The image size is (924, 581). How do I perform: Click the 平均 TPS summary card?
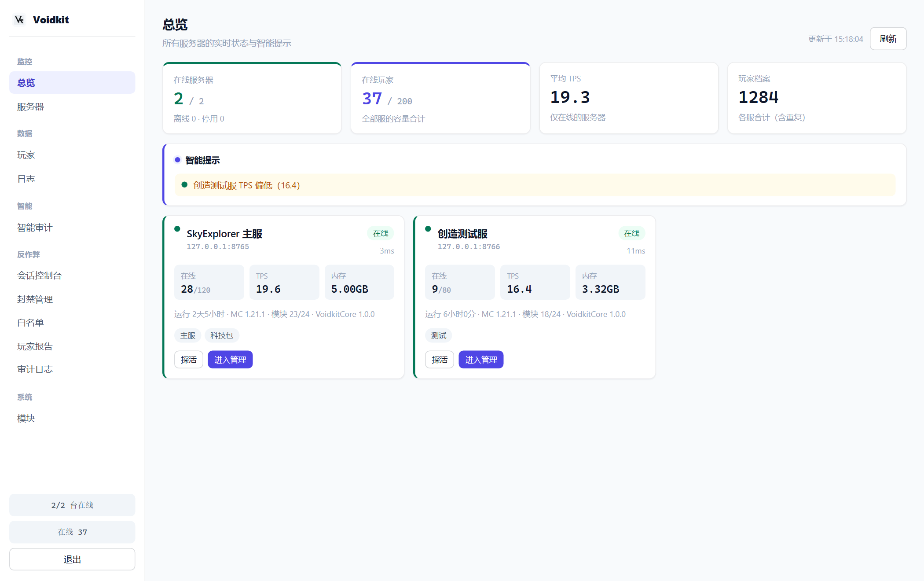pyautogui.click(x=629, y=98)
